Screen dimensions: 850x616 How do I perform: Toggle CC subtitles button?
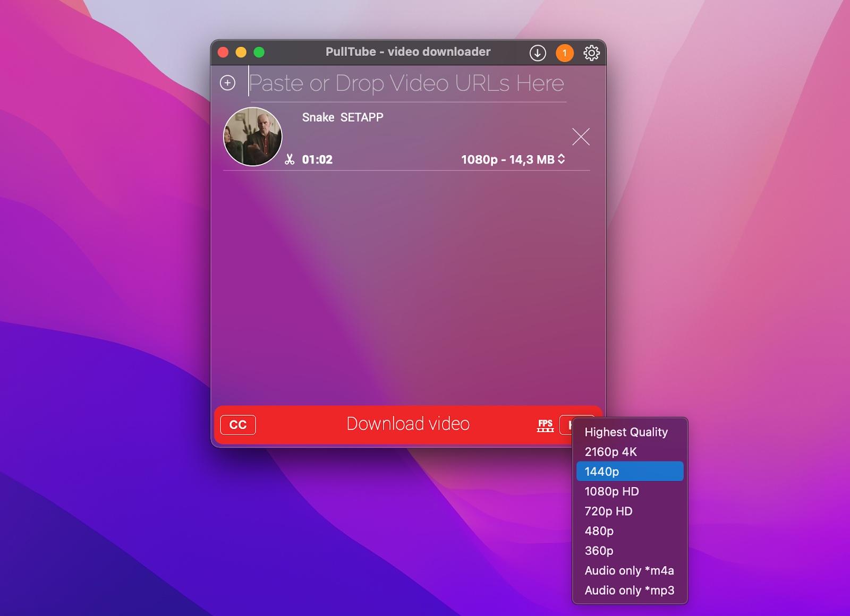coord(238,425)
